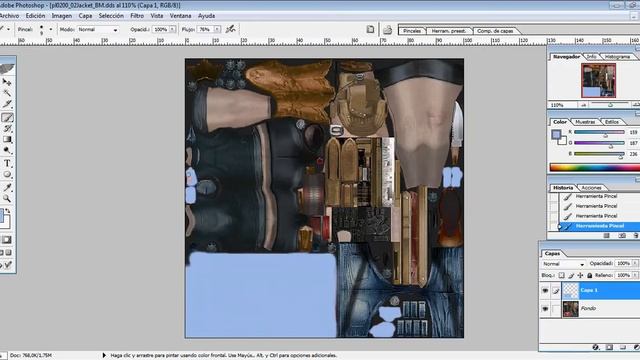Open the Archivo menu

(x=9, y=16)
